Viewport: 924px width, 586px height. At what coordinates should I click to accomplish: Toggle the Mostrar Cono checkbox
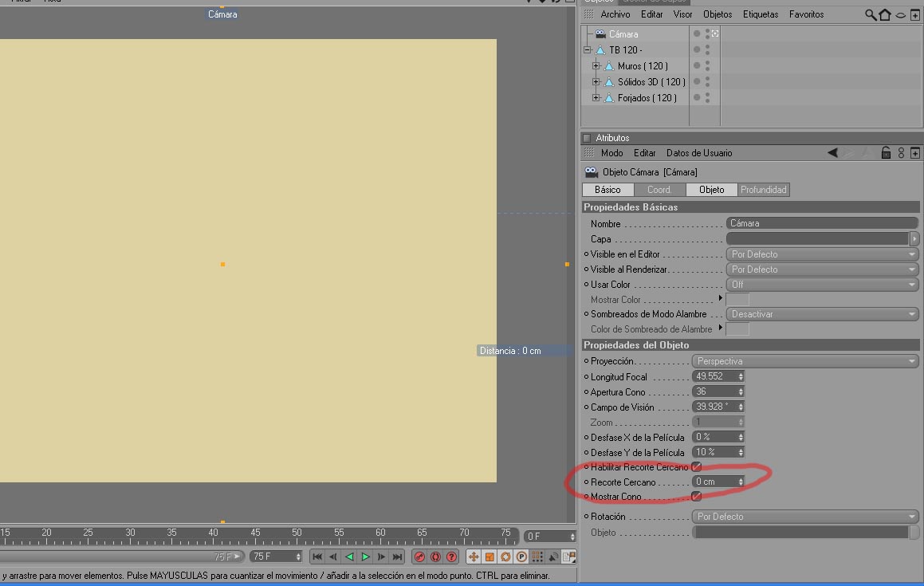pyautogui.click(x=697, y=497)
